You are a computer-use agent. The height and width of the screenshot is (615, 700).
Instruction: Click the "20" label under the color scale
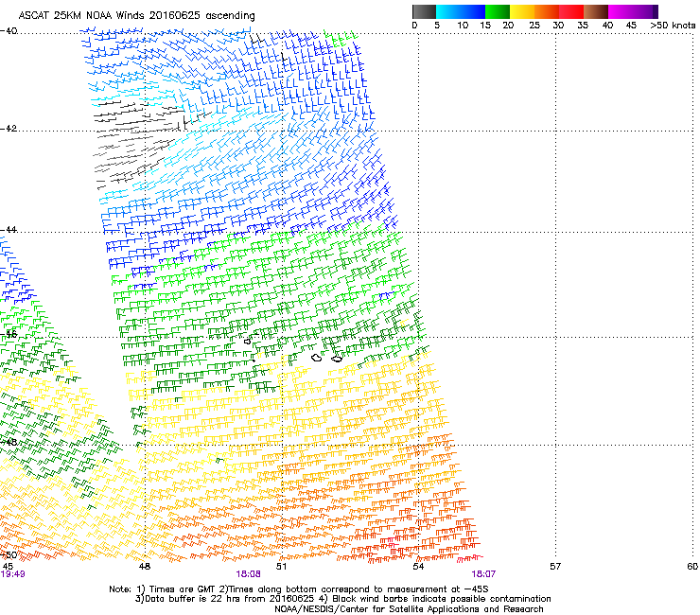tap(508, 26)
